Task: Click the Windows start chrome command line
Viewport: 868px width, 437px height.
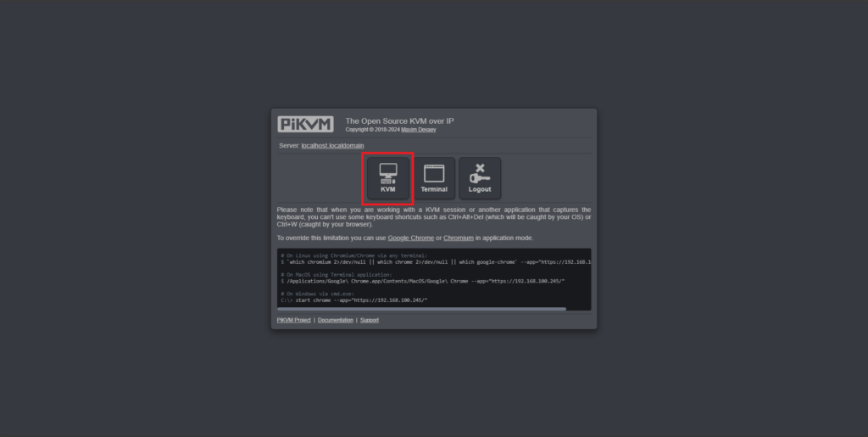Action: coord(354,300)
